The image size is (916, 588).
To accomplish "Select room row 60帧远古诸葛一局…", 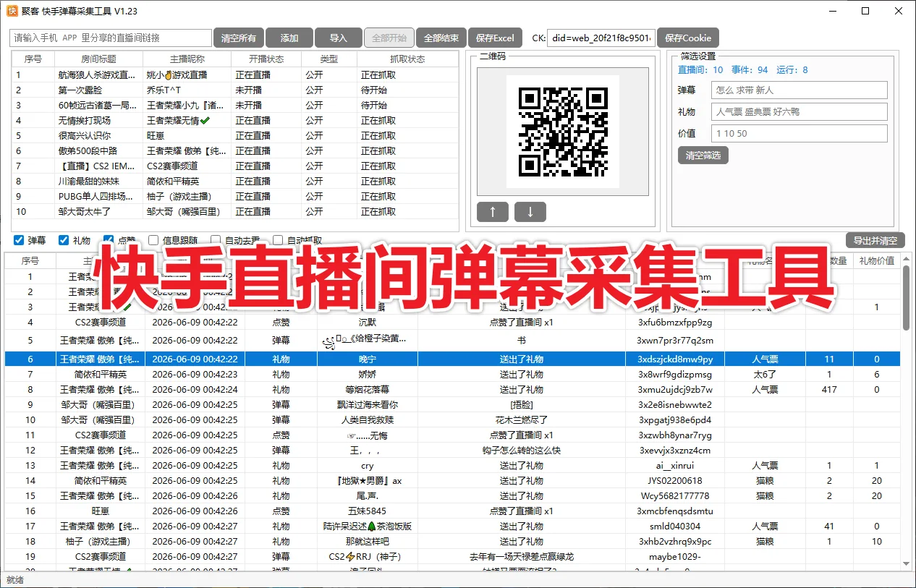I will pyautogui.click(x=235, y=105).
